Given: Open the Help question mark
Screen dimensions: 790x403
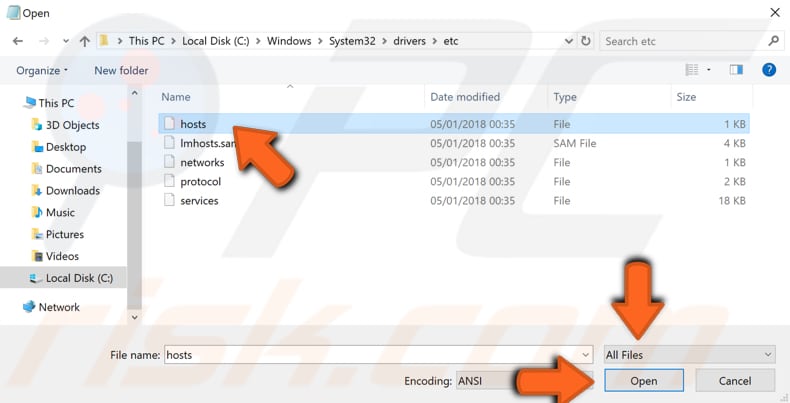Looking at the screenshot, I should coord(769,70).
